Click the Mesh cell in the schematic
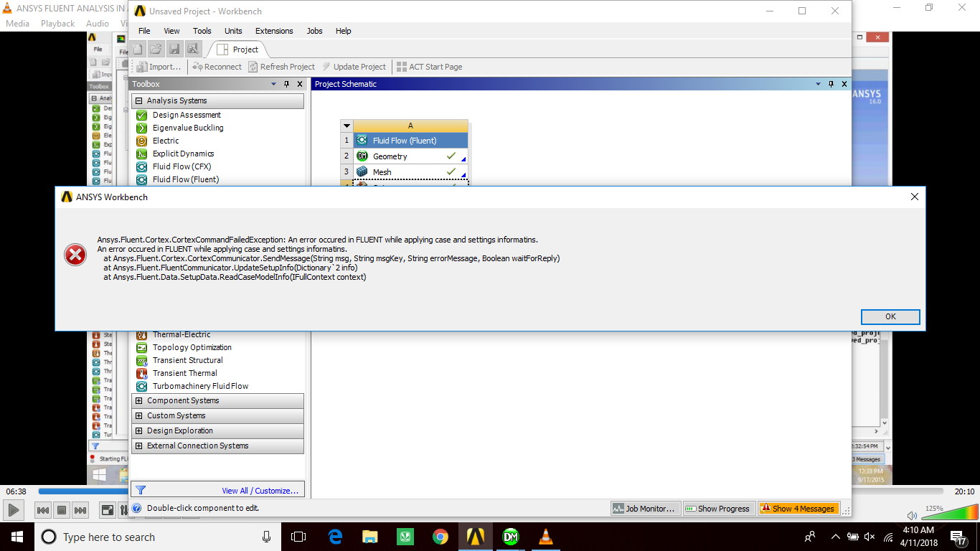The image size is (980, 551). [x=410, y=172]
